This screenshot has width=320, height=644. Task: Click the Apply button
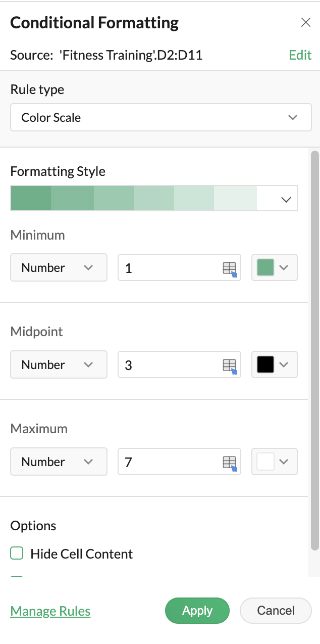(x=197, y=611)
